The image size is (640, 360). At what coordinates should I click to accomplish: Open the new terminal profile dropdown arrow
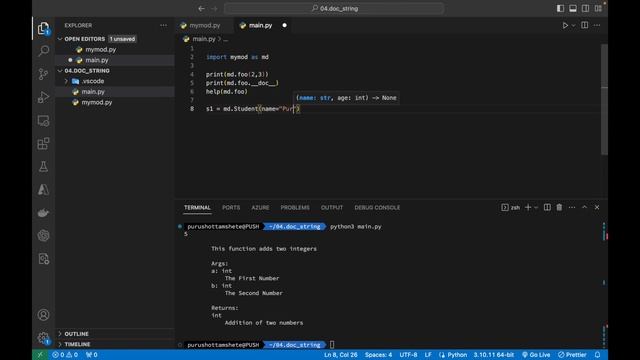point(536,207)
